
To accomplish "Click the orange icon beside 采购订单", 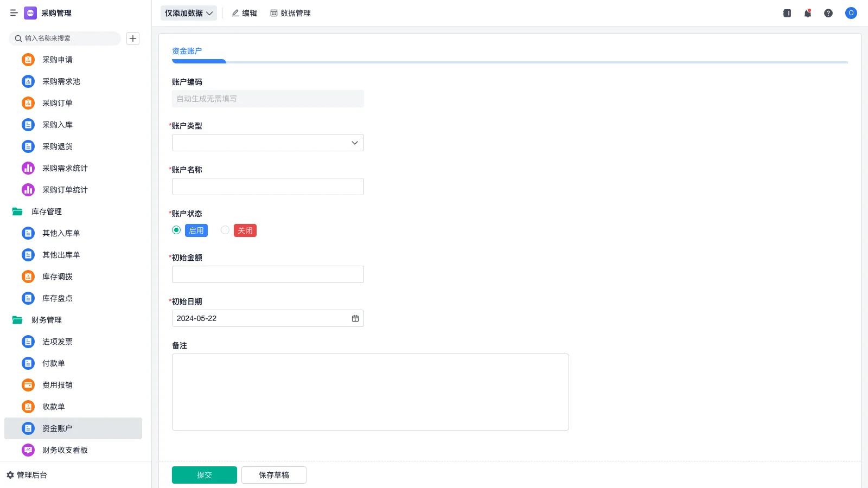I will [28, 103].
